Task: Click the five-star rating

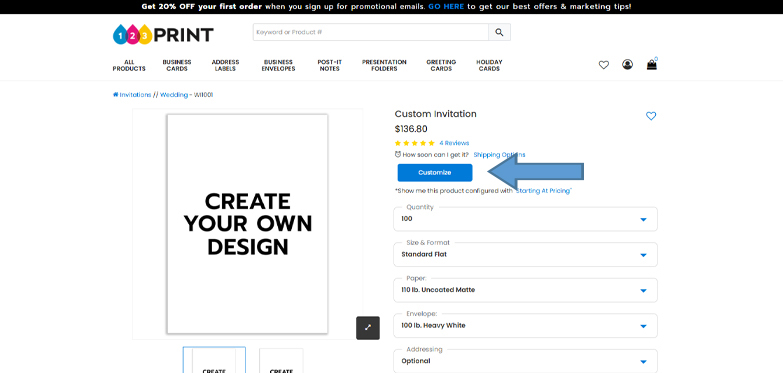Action: pos(414,143)
